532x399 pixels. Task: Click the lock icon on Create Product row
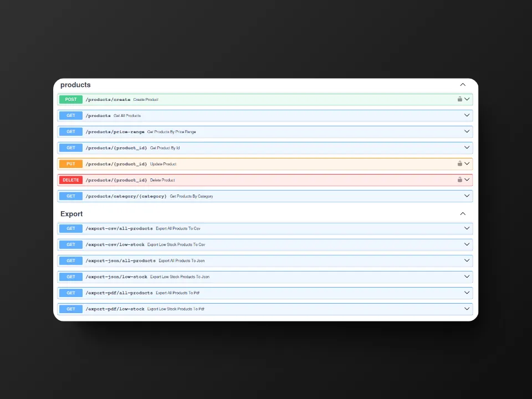click(x=459, y=100)
